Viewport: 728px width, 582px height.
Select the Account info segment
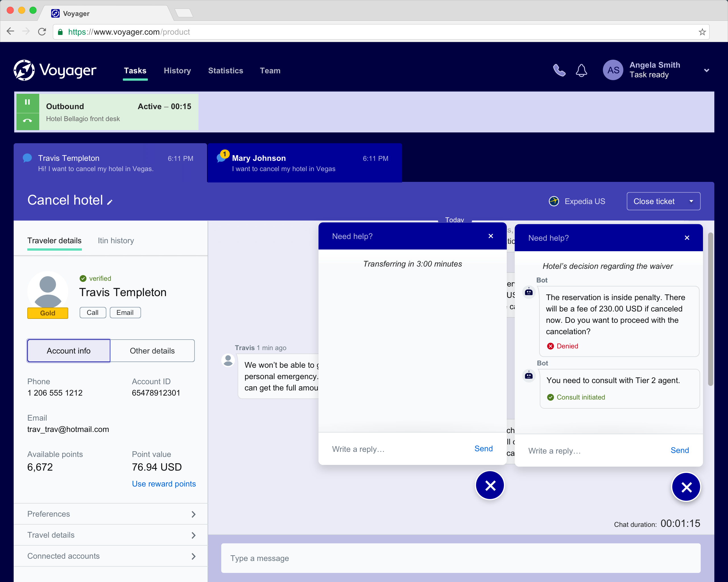click(x=69, y=351)
